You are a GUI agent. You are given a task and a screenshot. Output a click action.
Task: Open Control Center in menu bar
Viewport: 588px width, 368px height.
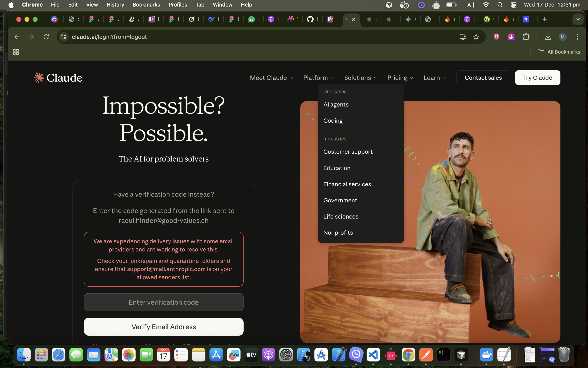tap(513, 5)
